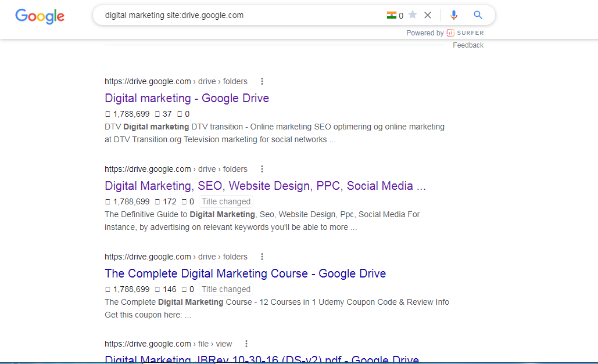Open Digital Marketing, SEO, Website Design link
The image size is (598, 364).
tap(266, 186)
